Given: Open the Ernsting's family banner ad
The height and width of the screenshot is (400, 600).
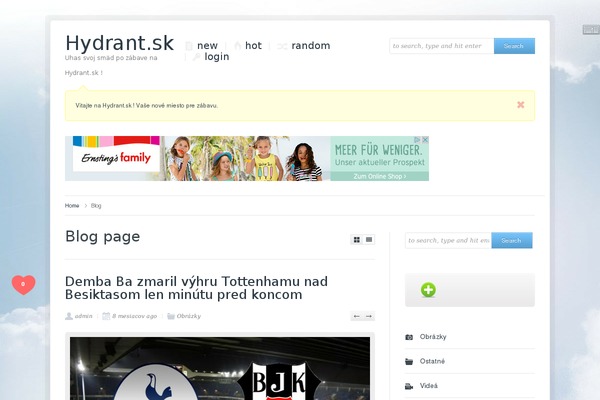Looking at the screenshot, I should pos(247,158).
